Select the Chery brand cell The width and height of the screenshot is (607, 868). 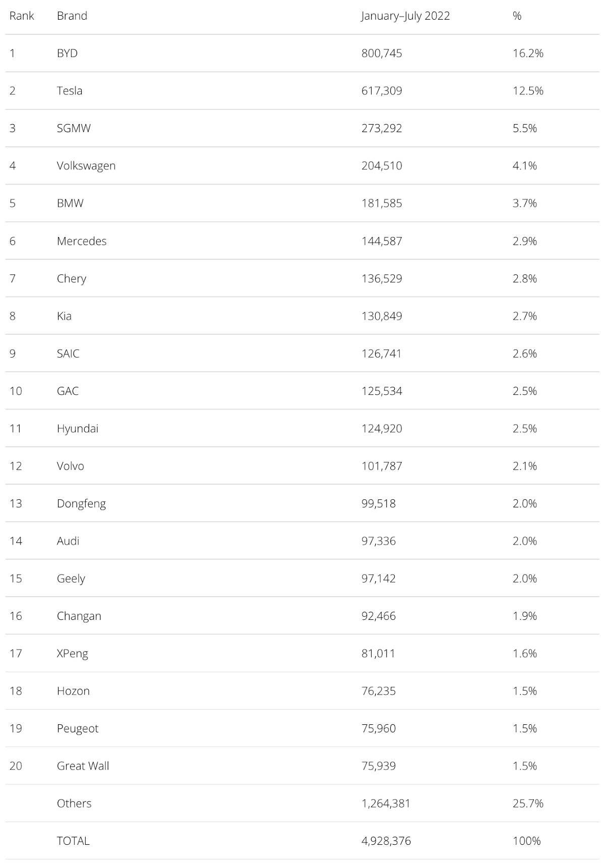coord(72,278)
